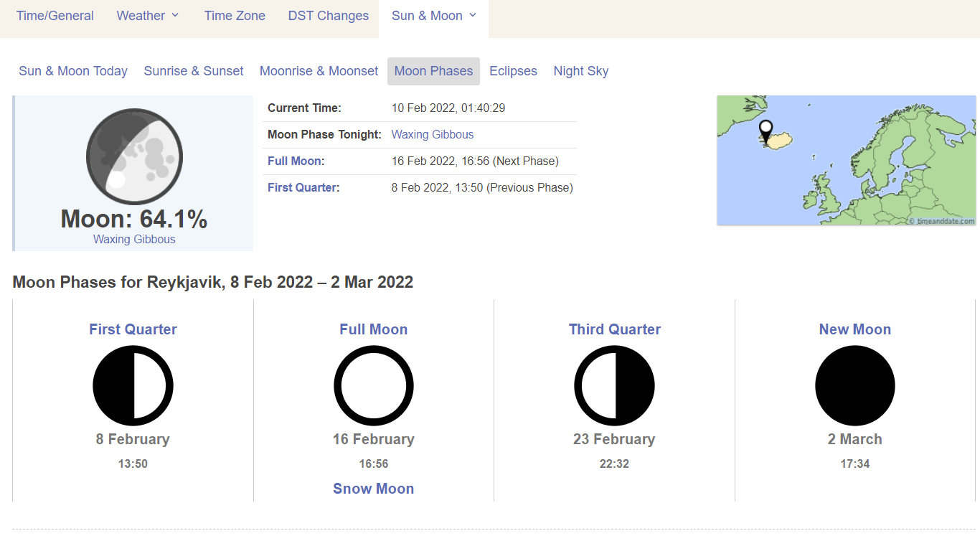
Task: Click the First Quarter moon phase icon
Action: point(133,386)
